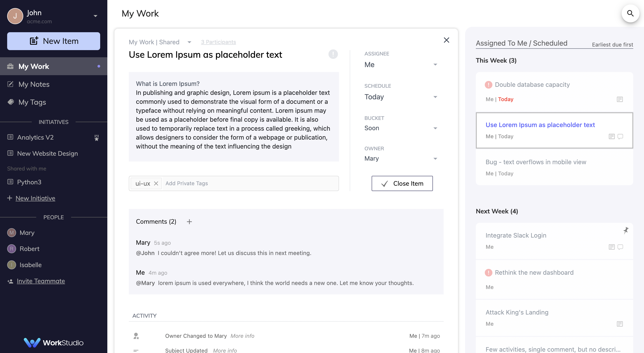
Task: Click the pin icon on Integrate Slack Login
Action: point(626,230)
